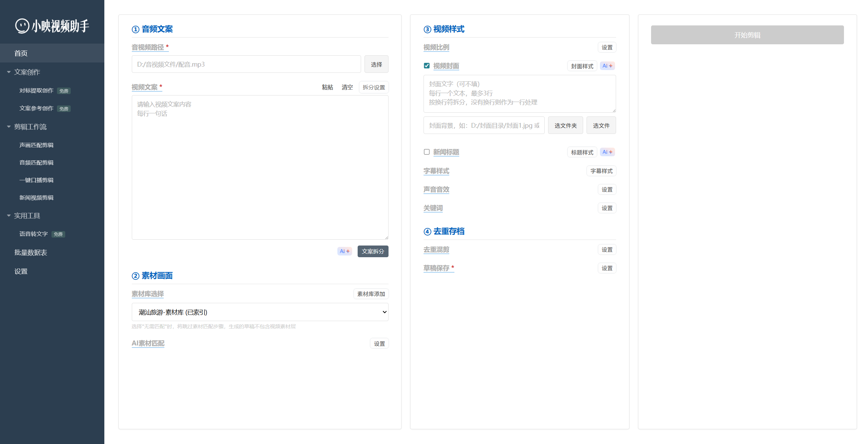Open 文案参考创作 in the sidebar
The image size is (868, 444).
coord(36,109)
